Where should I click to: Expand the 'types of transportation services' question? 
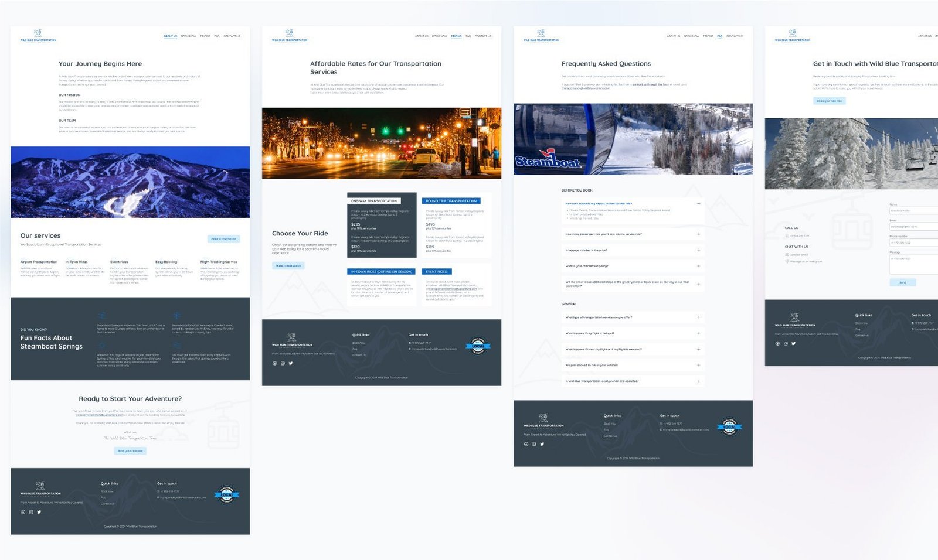(698, 317)
